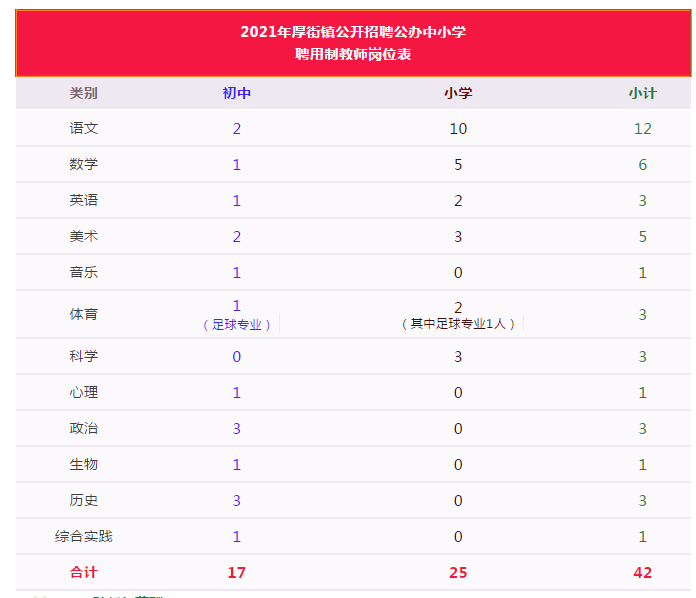The height and width of the screenshot is (598, 696).
Task: Select the '初中' column header
Action: pyautogui.click(x=237, y=93)
